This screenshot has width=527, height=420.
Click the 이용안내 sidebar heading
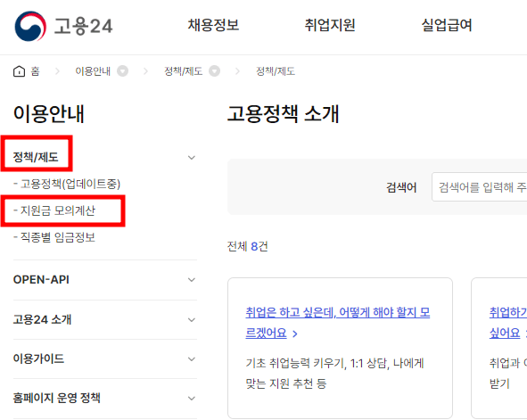tap(49, 113)
